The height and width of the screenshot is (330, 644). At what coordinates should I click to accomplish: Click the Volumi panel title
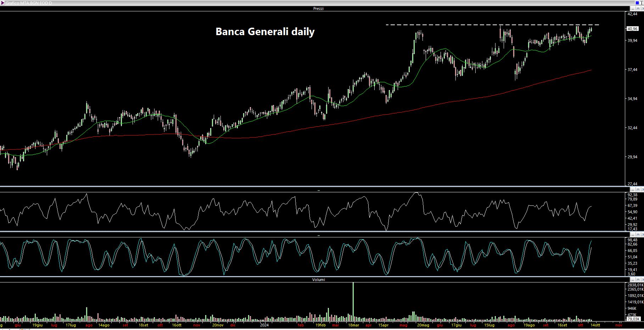(318, 280)
